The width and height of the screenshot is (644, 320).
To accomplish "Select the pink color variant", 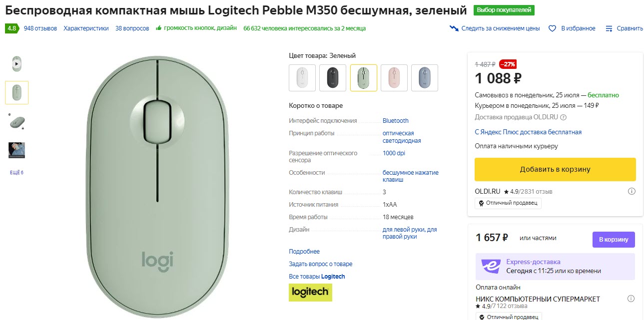I will point(394,78).
